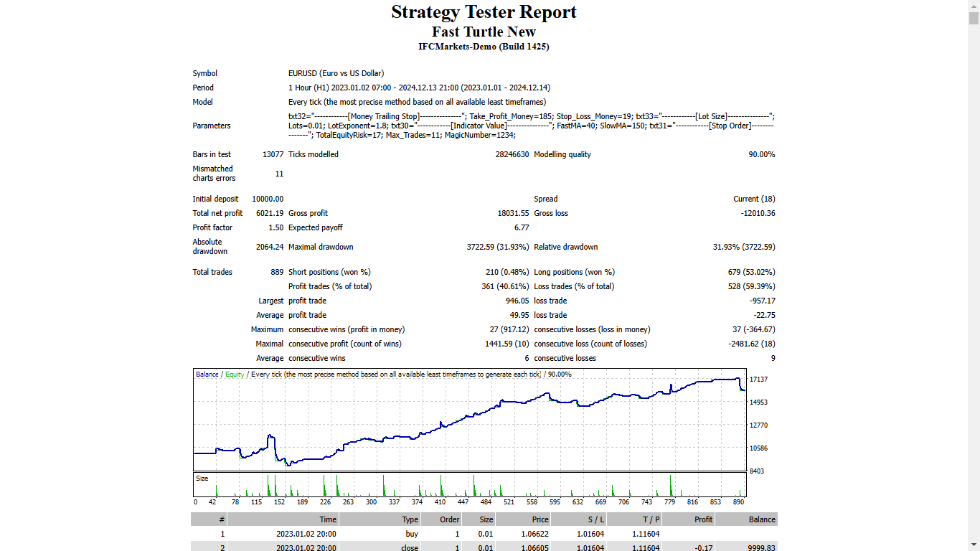The width and height of the screenshot is (980, 551).
Task: Click absolute drawdown value 2064.24
Action: 270,247
